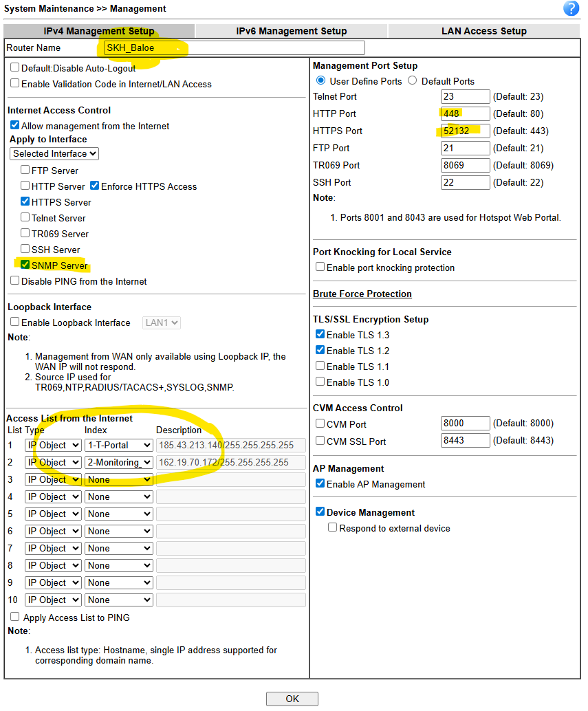Uncheck the SNMP Server checkbox
The image size is (588, 711).
(25, 265)
